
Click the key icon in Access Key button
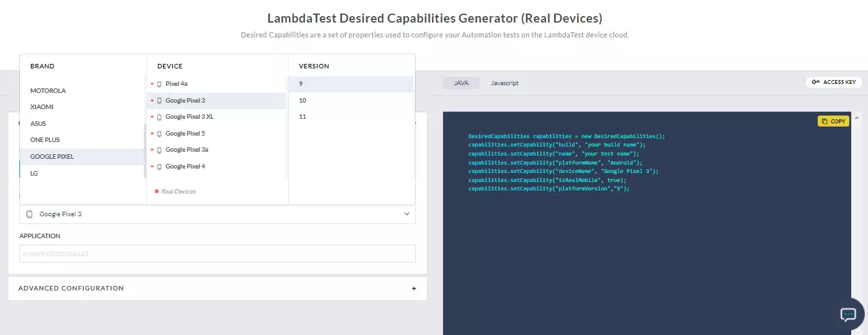[x=816, y=83]
